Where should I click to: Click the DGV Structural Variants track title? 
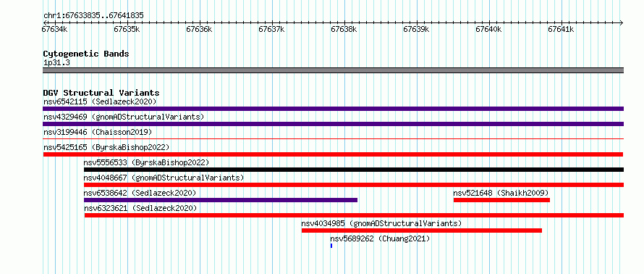[101, 93]
